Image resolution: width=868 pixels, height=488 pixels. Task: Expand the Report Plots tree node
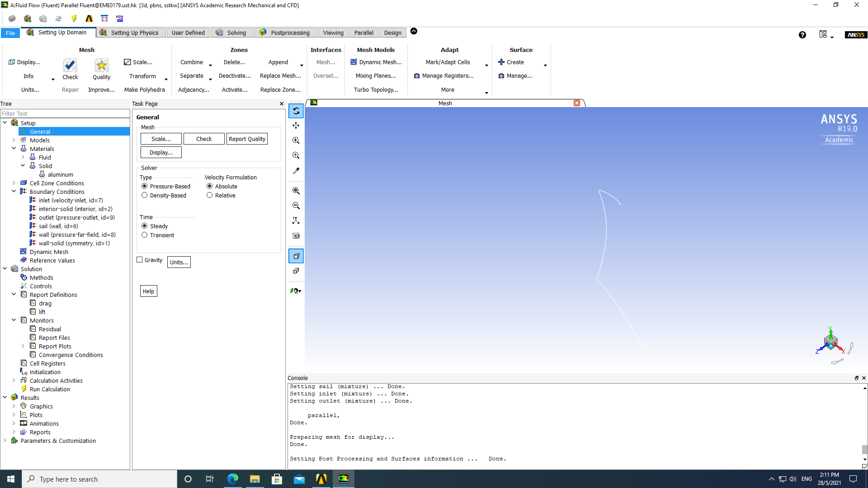[x=23, y=346]
